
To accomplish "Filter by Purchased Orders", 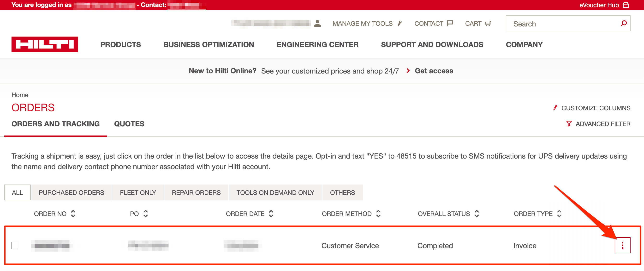I will click(71, 192).
